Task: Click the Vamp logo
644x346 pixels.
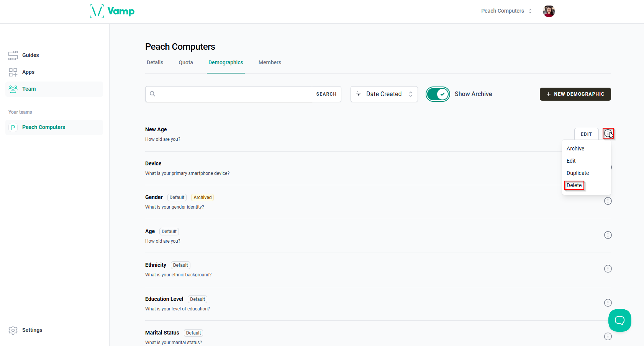Action: click(x=112, y=11)
